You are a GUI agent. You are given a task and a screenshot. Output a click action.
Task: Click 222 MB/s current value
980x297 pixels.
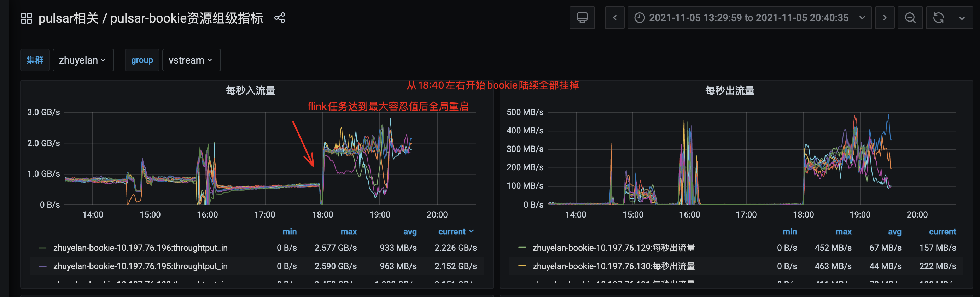(x=938, y=266)
